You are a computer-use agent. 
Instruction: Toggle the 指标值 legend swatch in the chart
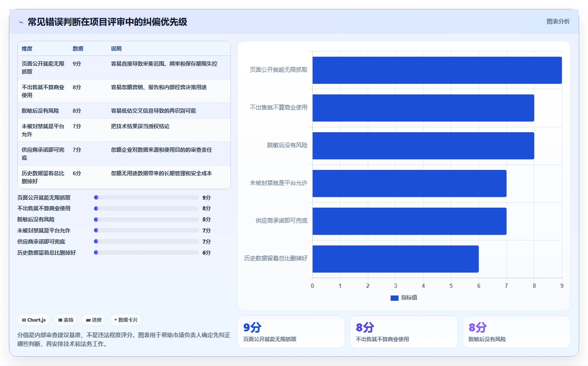pyautogui.click(x=394, y=298)
